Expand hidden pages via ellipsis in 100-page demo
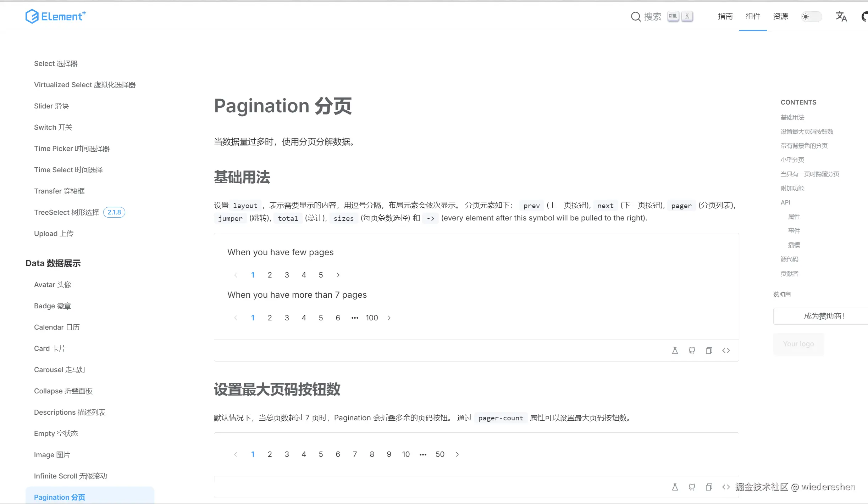 355,318
